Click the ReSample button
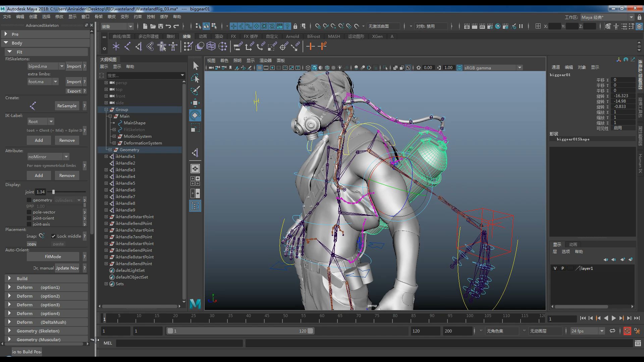This screenshot has width=644, height=362. (67, 106)
